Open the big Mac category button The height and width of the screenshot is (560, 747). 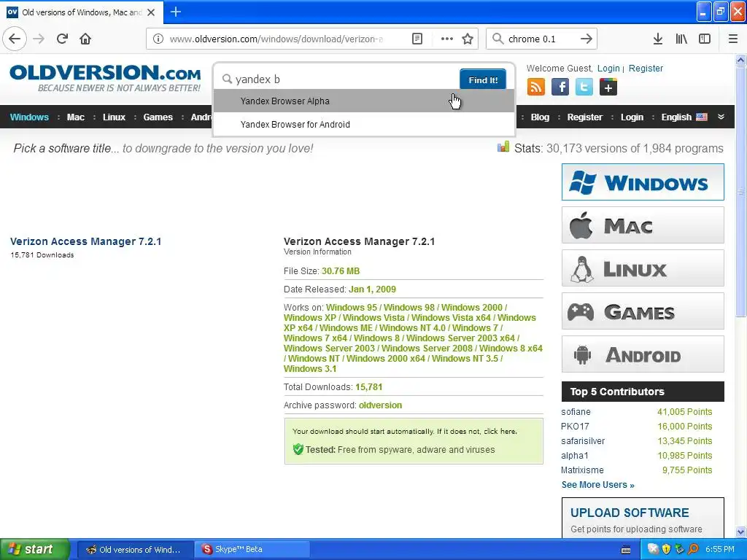643,225
